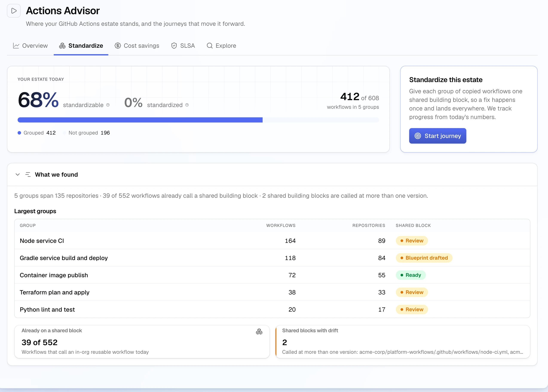The height and width of the screenshot is (392, 548).
Task: Click the Blueprint drafted status badge
Action: pyautogui.click(x=424, y=258)
